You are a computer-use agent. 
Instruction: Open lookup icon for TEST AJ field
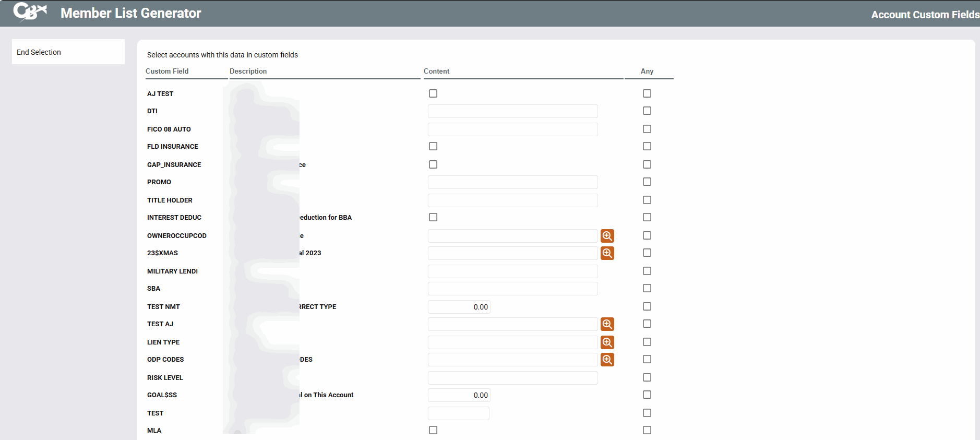pos(607,324)
